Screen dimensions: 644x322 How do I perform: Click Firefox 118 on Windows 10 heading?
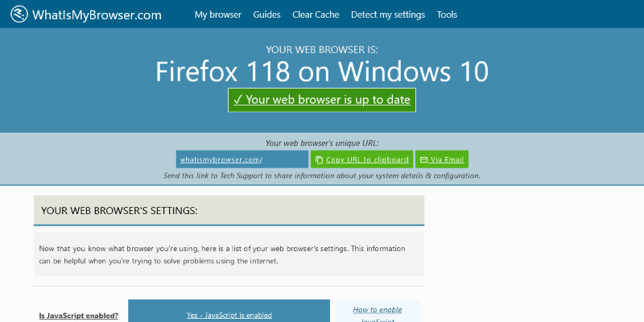click(x=322, y=72)
